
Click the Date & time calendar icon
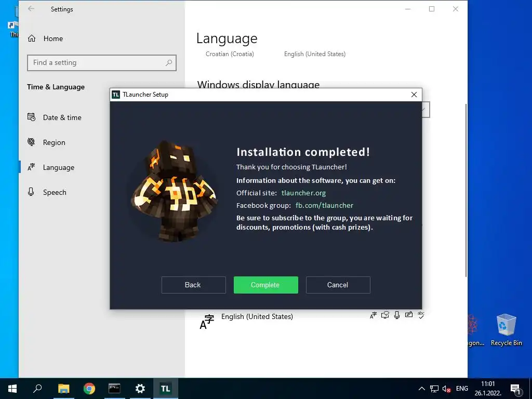coord(31,117)
